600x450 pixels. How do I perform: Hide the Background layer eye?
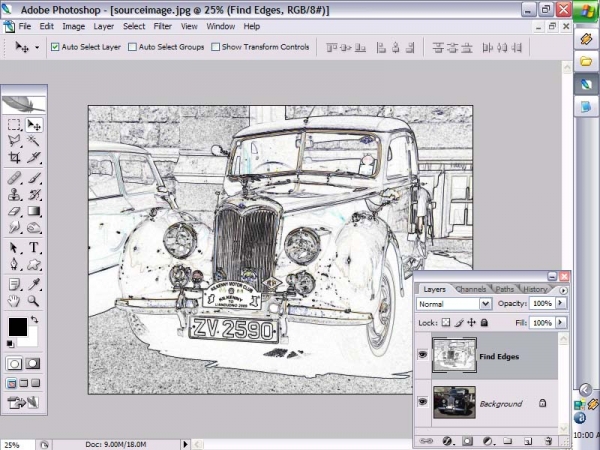[x=422, y=402]
